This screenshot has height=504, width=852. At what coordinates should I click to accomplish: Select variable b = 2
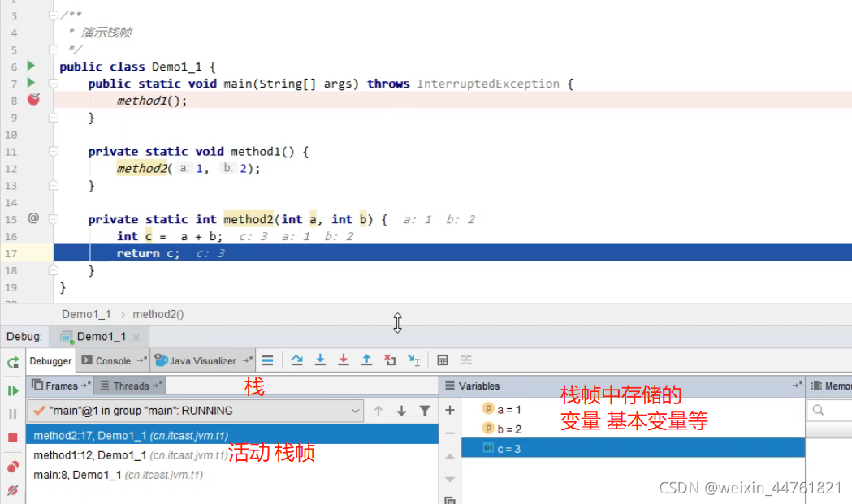633,429
